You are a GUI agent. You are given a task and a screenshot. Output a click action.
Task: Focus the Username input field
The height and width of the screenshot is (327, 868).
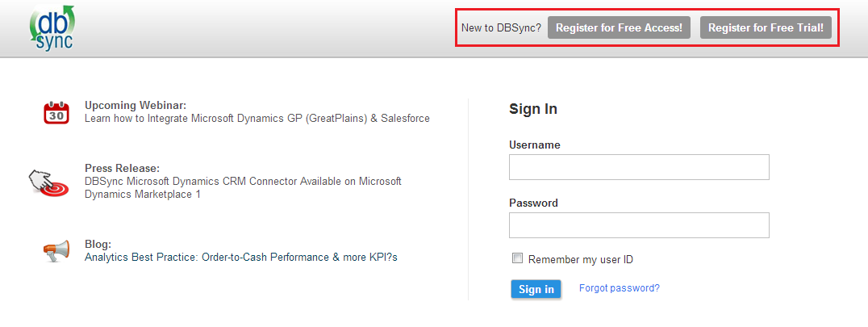click(x=639, y=167)
